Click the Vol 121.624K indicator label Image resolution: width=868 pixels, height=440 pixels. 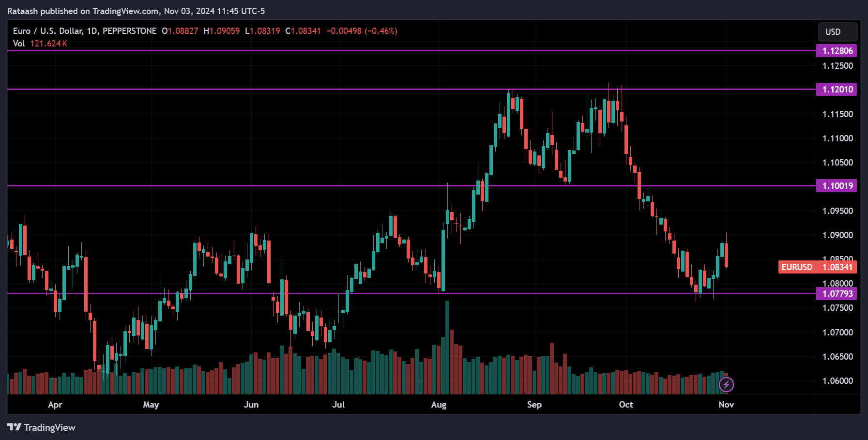tap(40, 44)
